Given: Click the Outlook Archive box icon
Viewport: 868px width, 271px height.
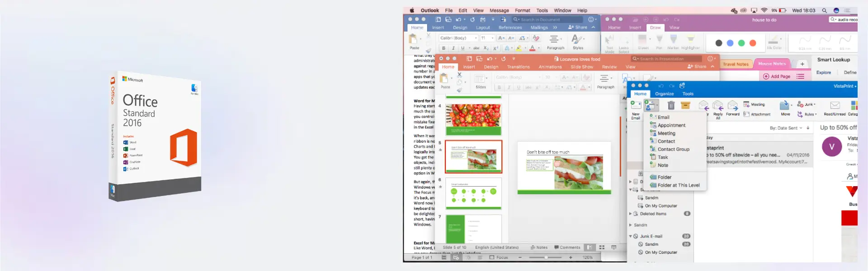Looking at the screenshot, I should click(685, 105).
